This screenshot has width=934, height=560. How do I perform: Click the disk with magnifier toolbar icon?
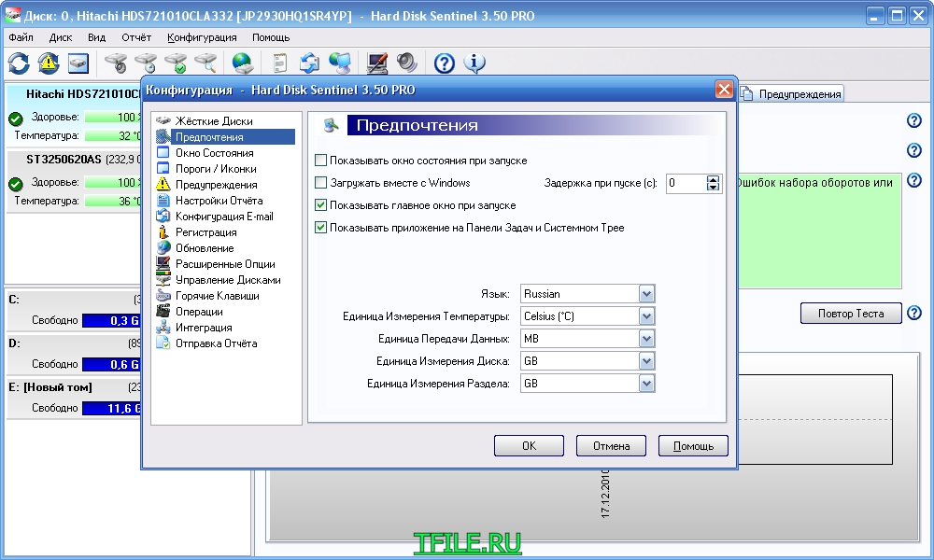coord(206,63)
